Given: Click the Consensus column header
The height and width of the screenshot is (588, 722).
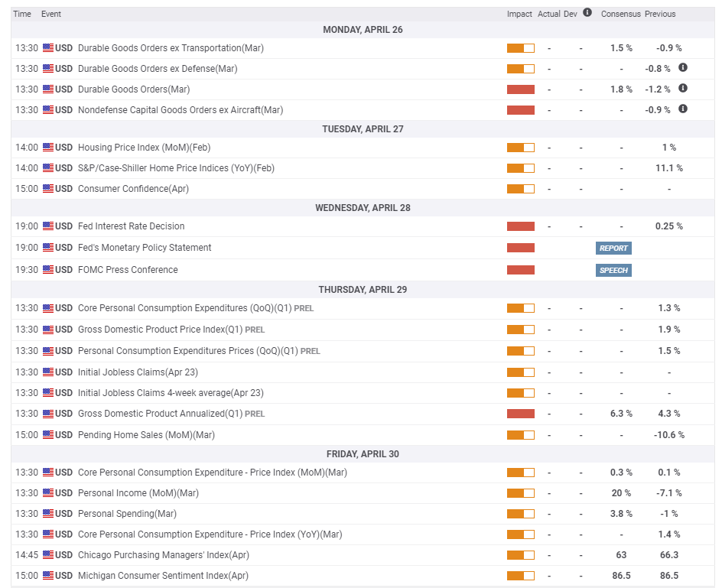Looking at the screenshot, I should tap(620, 14).
